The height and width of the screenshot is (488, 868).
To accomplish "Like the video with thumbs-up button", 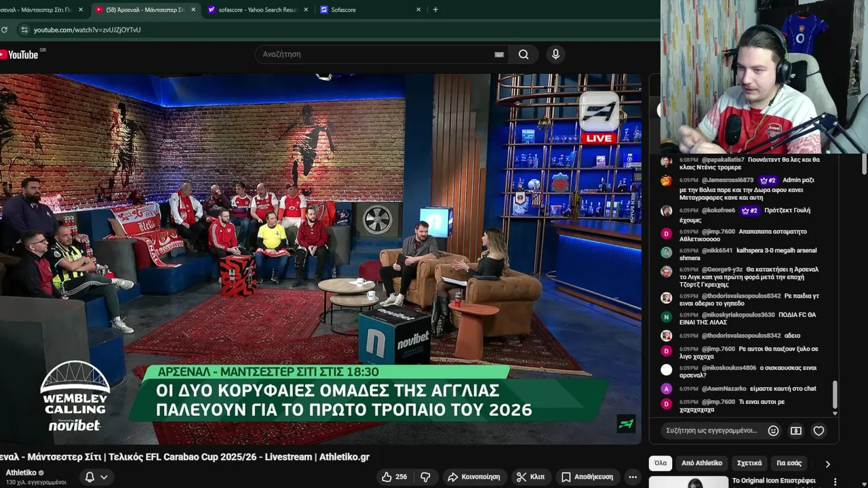I will 394,476.
